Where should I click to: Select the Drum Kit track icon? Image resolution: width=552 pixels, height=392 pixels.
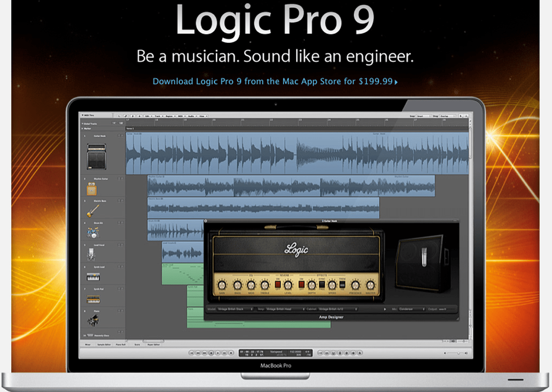pyautogui.click(x=92, y=233)
